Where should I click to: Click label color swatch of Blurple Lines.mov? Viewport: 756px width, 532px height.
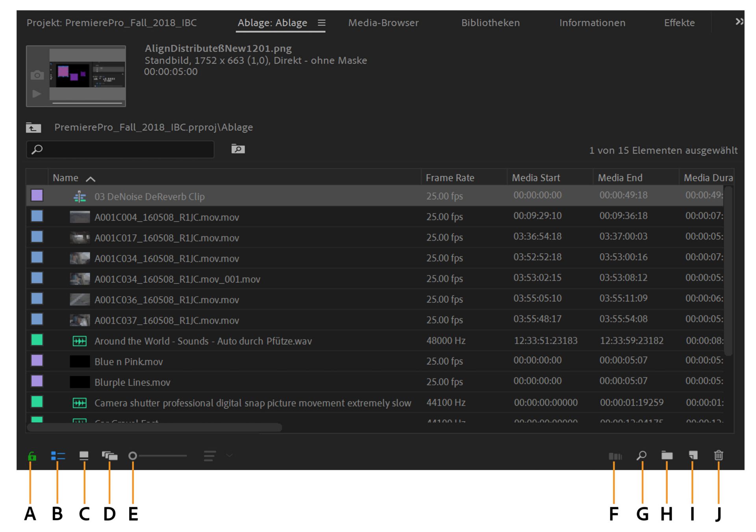pyautogui.click(x=37, y=381)
